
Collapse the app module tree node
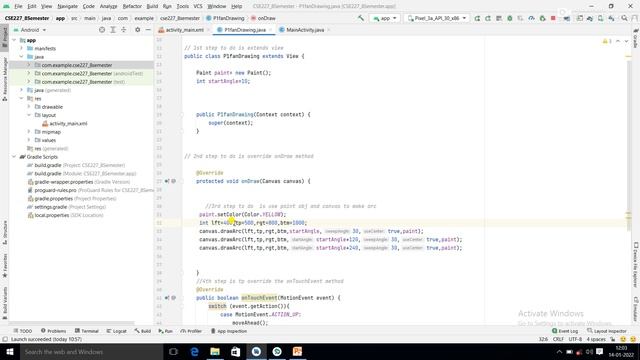click(x=14, y=40)
